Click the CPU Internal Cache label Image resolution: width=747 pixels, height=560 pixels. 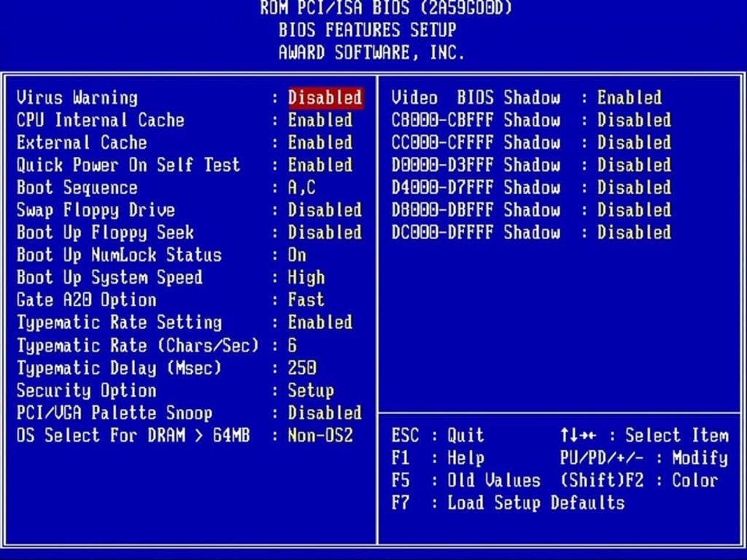(101, 120)
